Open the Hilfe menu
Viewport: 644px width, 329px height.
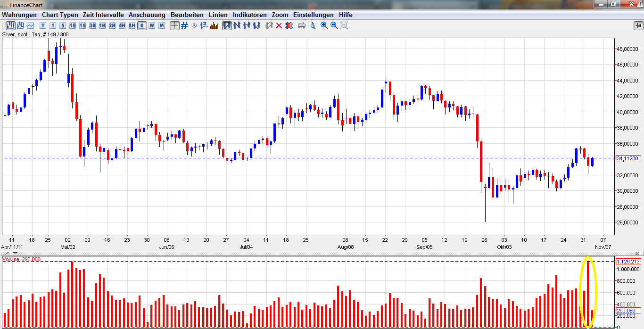pos(346,15)
